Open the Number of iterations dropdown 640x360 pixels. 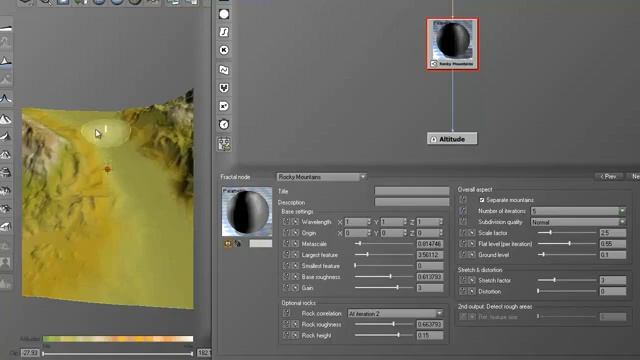[x=578, y=211]
